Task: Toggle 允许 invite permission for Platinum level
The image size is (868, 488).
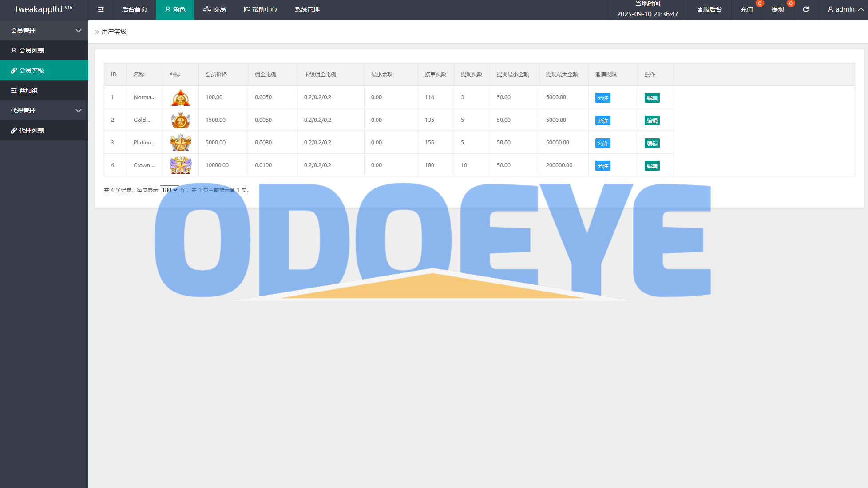Action: click(x=602, y=143)
